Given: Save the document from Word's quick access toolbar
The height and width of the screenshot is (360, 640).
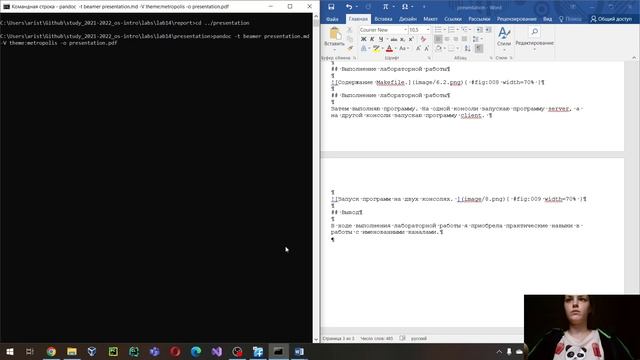Looking at the screenshot, I should pyautogui.click(x=331, y=7).
